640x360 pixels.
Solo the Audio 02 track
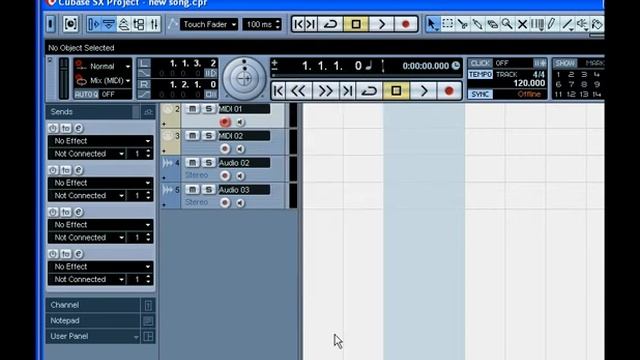coord(209,163)
